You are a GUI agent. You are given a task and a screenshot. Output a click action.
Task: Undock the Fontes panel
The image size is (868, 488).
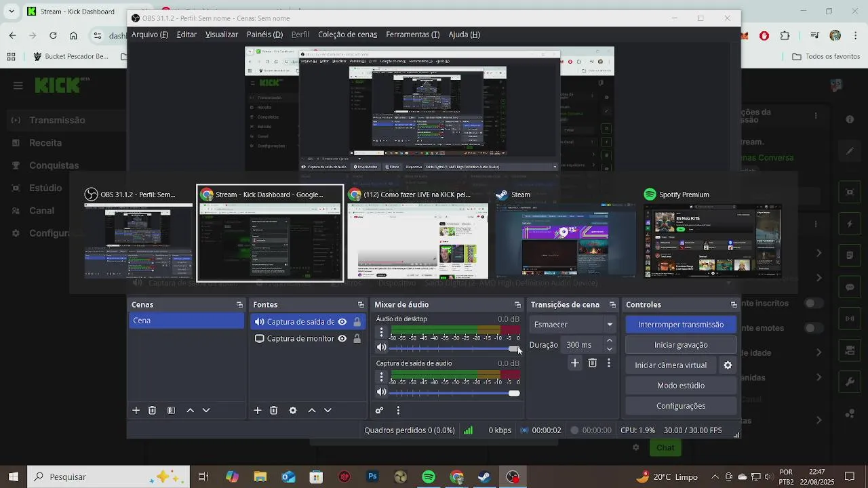pos(361,305)
